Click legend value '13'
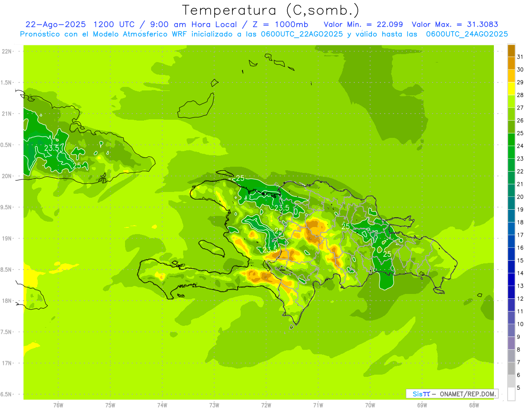The image size is (532, 411). coord(520,286)
